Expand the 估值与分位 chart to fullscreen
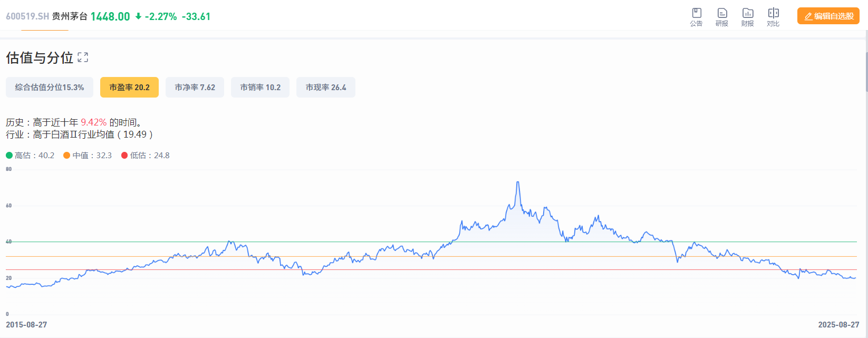This screenshot has width=868, height=338. (x=83, y=57)
